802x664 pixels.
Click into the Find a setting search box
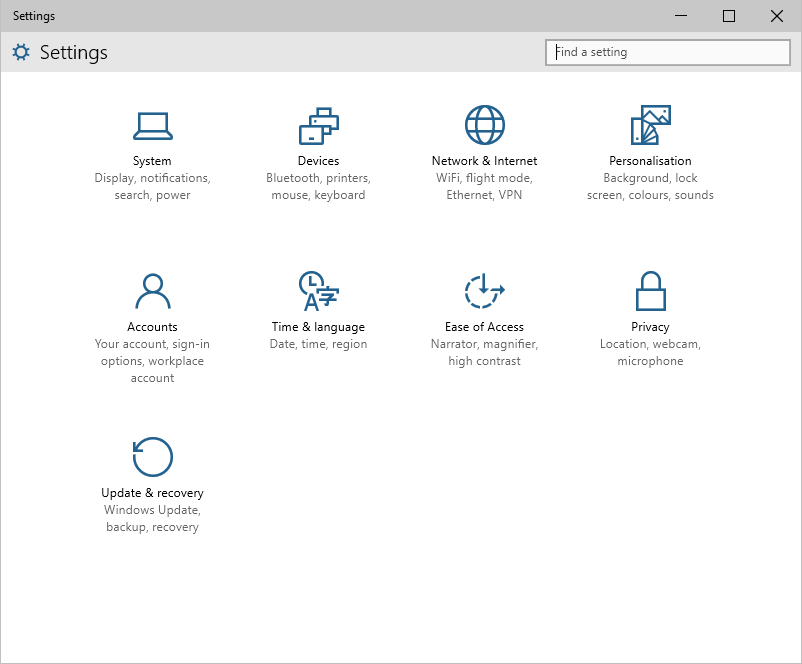[667, 52]
